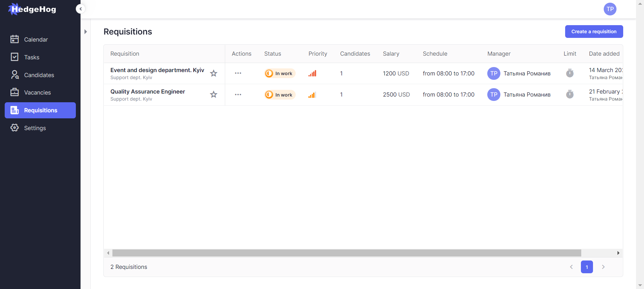Open the TP user profile avatar
The height and width of the screenshot is (289, 644).
click(610, 9)
